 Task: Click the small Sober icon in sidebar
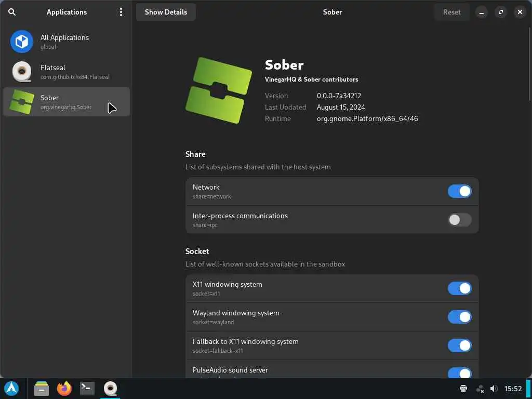pos(22,102)
